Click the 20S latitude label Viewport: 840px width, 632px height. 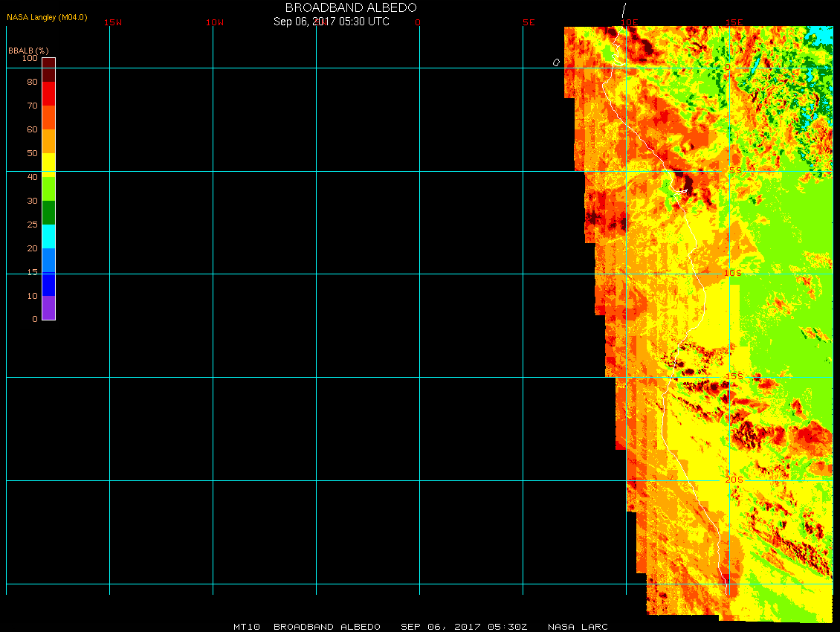[x=734, y=480]
